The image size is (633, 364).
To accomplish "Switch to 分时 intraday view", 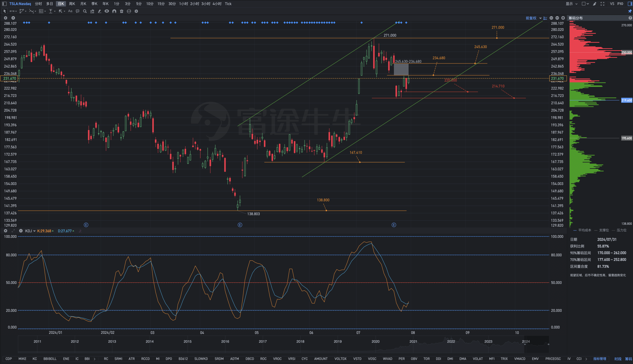I will click(x=38, y=4).
